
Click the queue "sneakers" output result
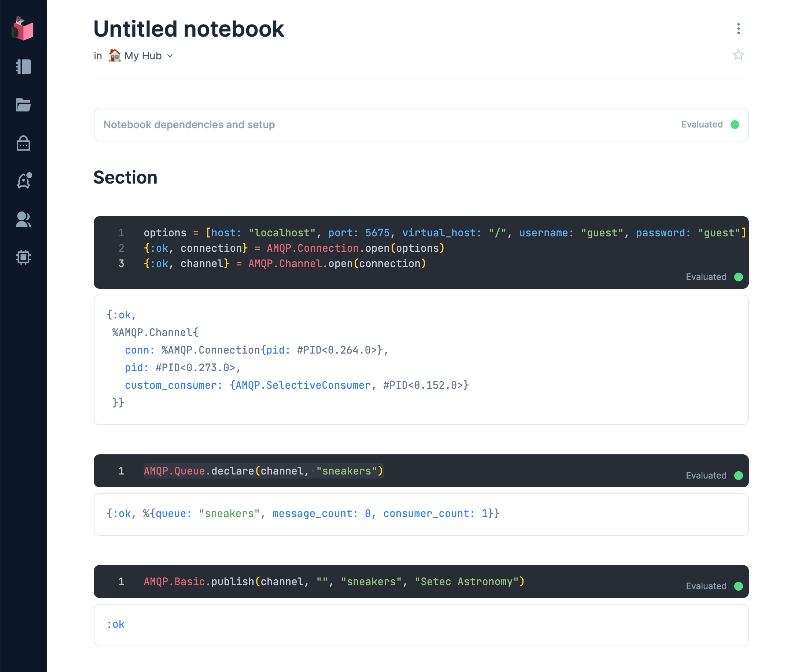(x=303, y=513)
